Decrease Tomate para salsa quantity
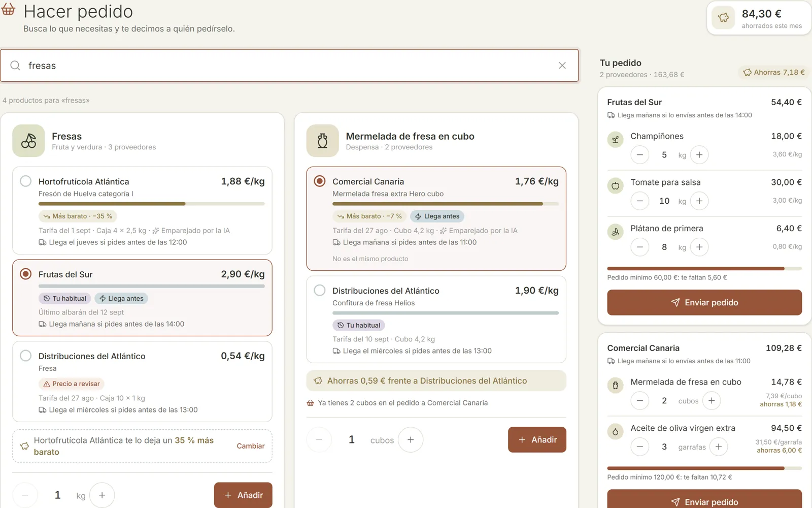Viewport: 812px width, 508px height. coord(639,201)
